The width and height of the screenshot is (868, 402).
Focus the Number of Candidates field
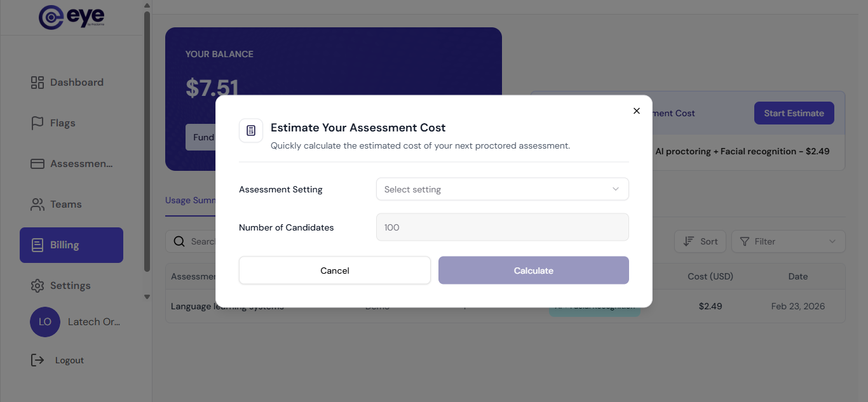tap(503, 227)
